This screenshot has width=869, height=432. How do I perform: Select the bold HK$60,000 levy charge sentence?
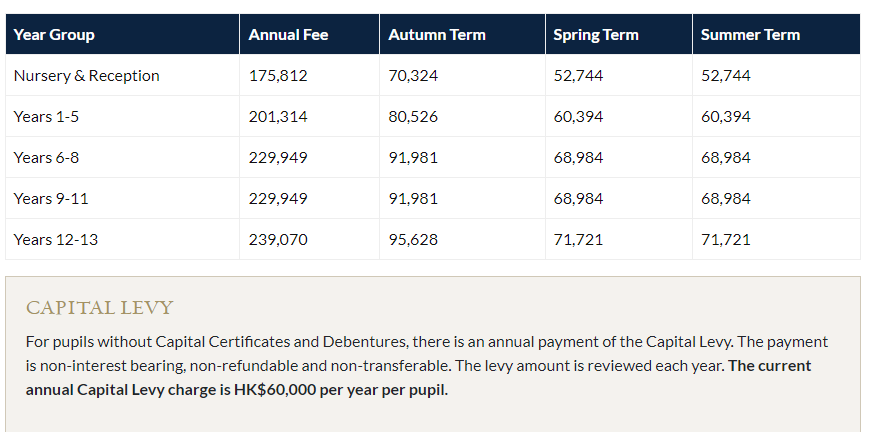coord(418,378)
